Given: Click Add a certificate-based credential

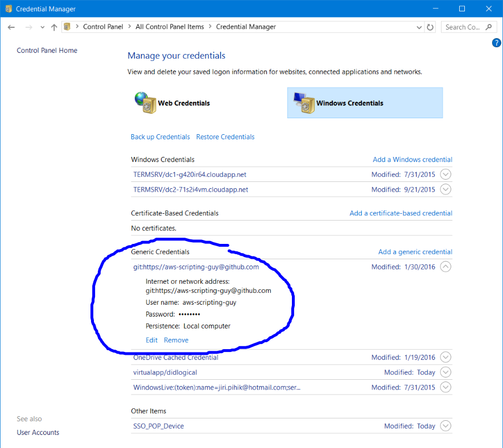Looking at the screenshot, I should 401,213.
